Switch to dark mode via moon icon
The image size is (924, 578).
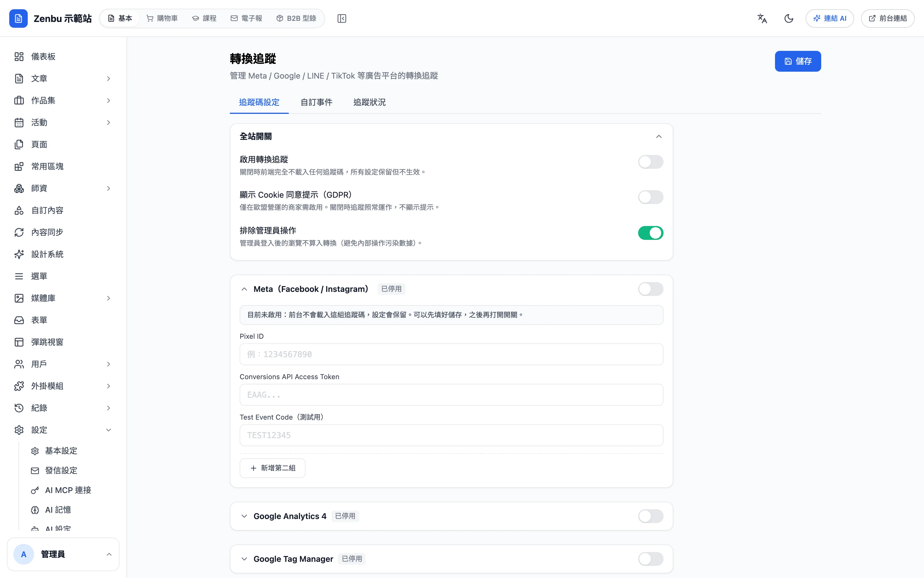point(789,18)
